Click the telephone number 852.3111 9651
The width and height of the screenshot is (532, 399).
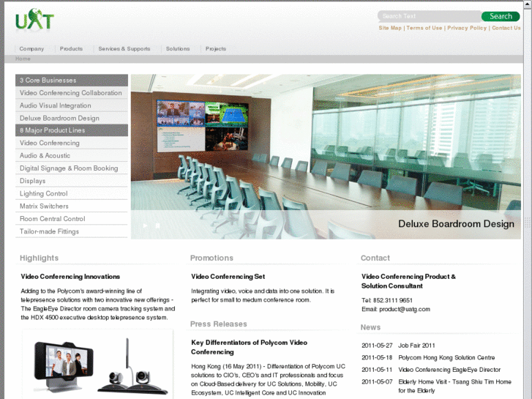(393, 300)
